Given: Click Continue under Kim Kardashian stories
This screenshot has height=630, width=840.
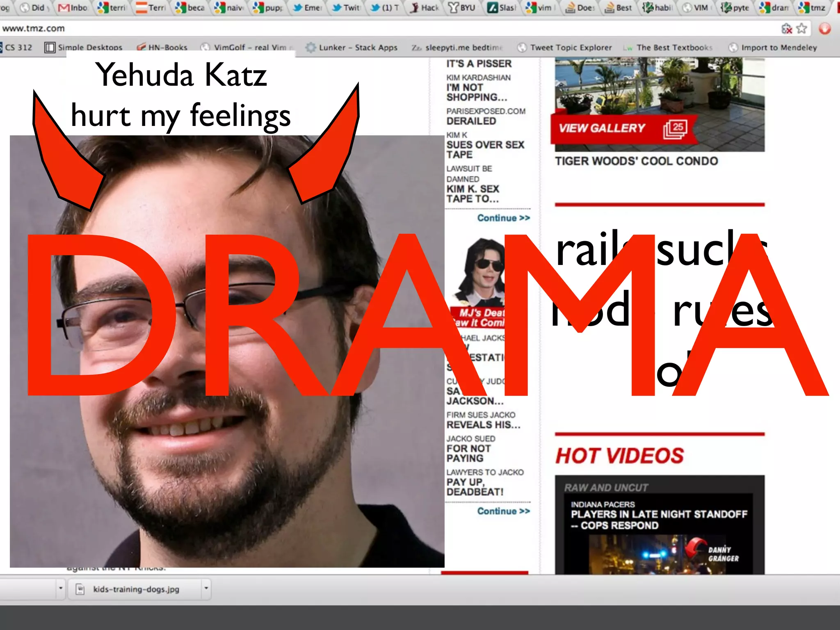Looking at the screenshot, I should coord(503,218).
